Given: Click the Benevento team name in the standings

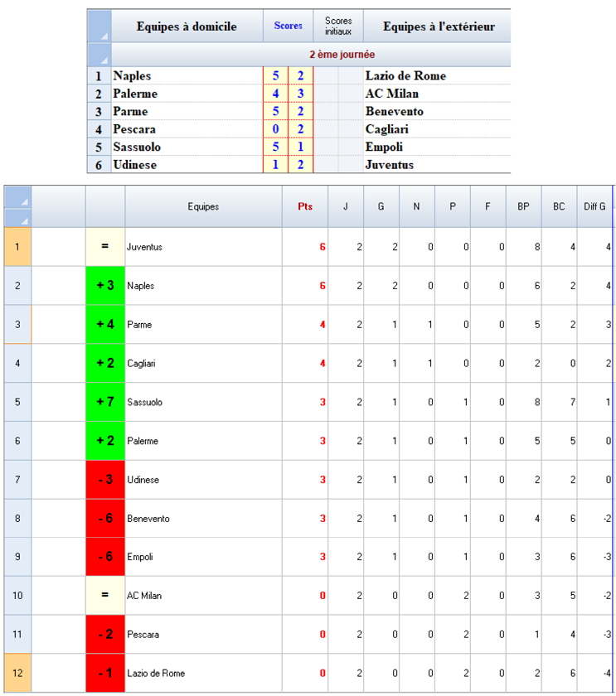Looking at the screenshot, I should tap(148, 519).
